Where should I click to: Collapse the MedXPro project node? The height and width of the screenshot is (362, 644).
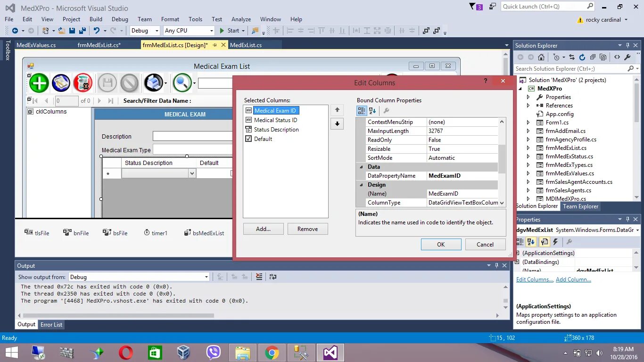(520, 89)
